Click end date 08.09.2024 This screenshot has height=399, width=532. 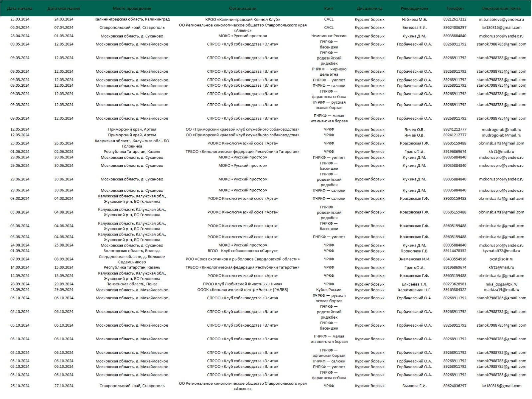(x=64, y=259)
